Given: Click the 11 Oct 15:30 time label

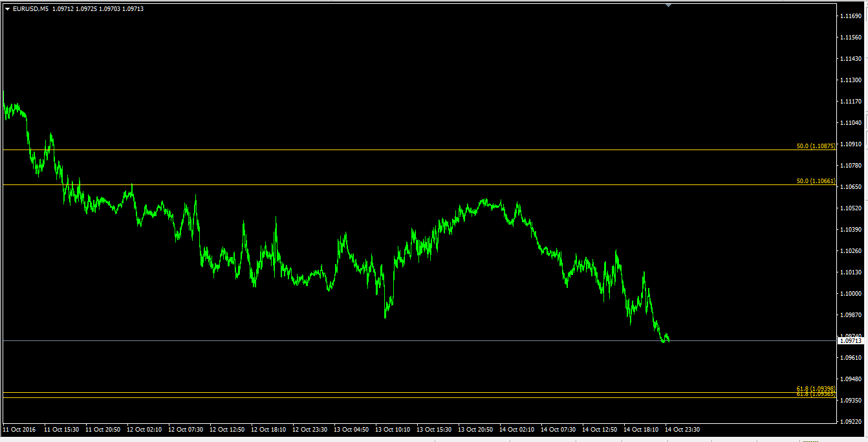Looking at the screenshot, I should (61, 429).
